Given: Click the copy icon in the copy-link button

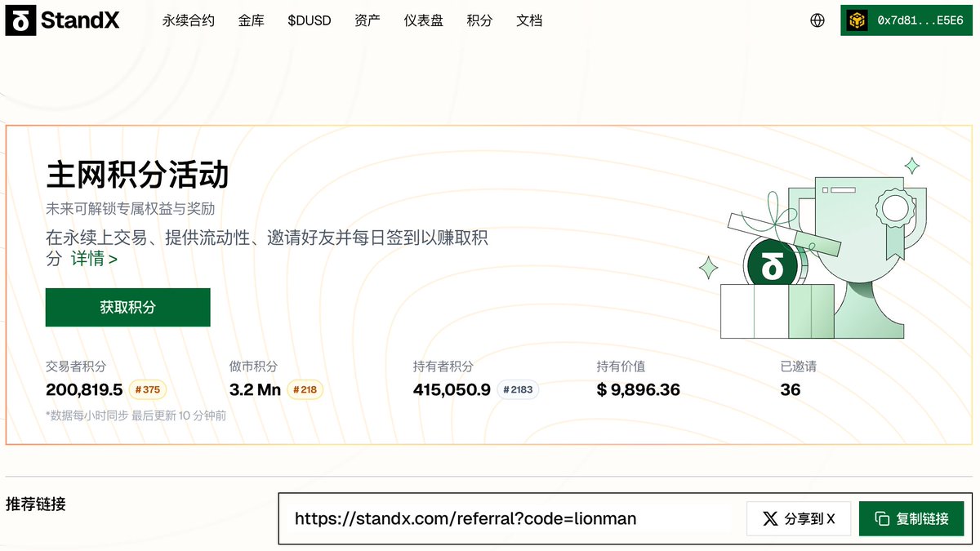Looking at the screenshot, I should click(881, 518).
